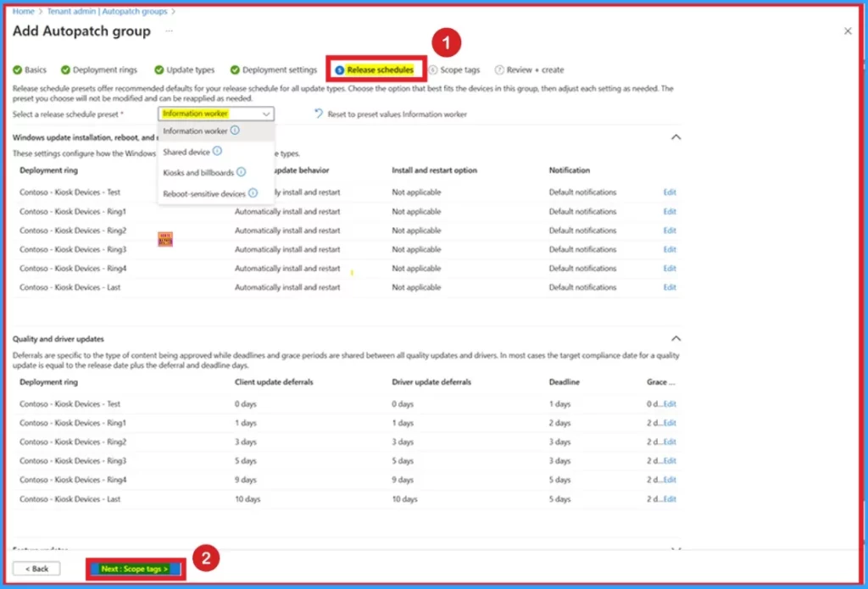Image resolution: width=868 pixels, height=589 pixels.
Task: Collapse the Windows update installation section
Action: (x=676, y=136)
